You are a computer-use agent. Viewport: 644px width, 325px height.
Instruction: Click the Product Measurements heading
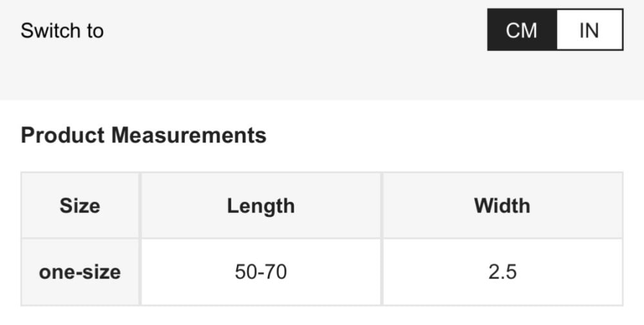144,135
